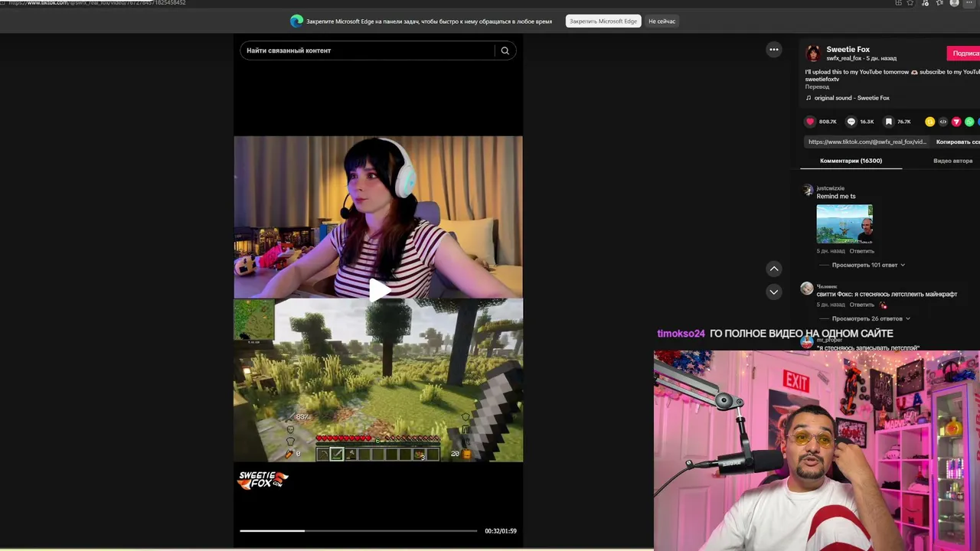Click the 'Найти связанный контент' search field
Image resolution: width=980 pixels, height=551 pixels.
(369, 51)
